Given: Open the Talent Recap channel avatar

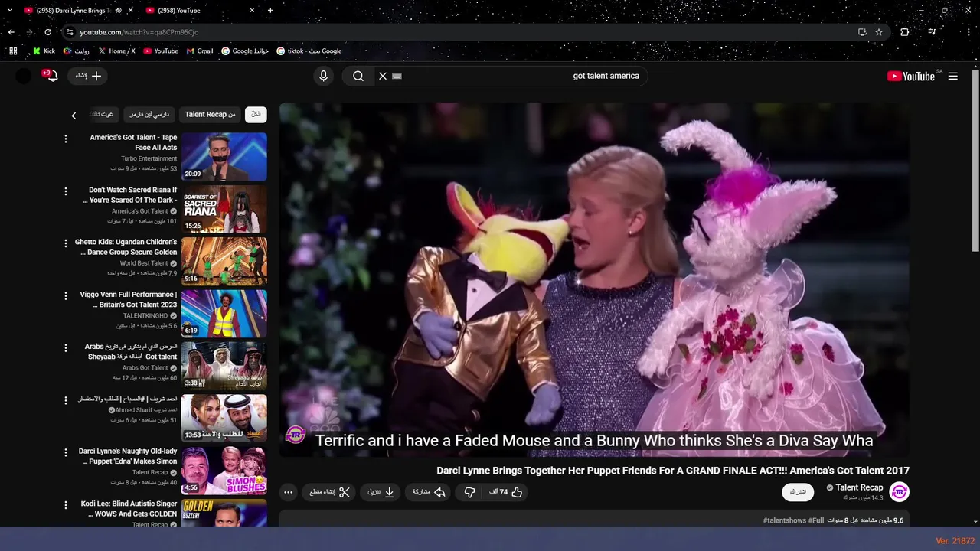Looking at the screenshot, I should (900, 492).
